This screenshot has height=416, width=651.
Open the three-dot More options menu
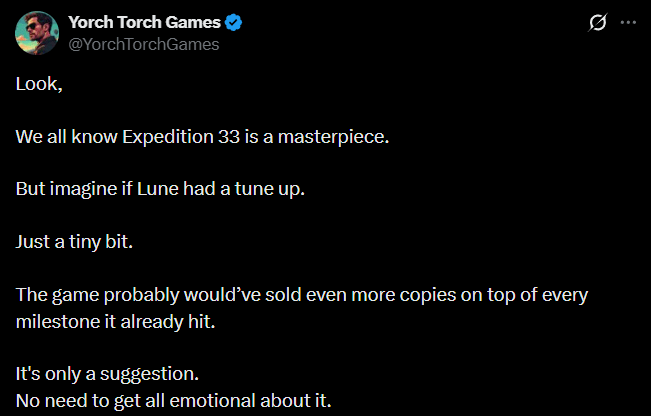click(x=628, y=22)
